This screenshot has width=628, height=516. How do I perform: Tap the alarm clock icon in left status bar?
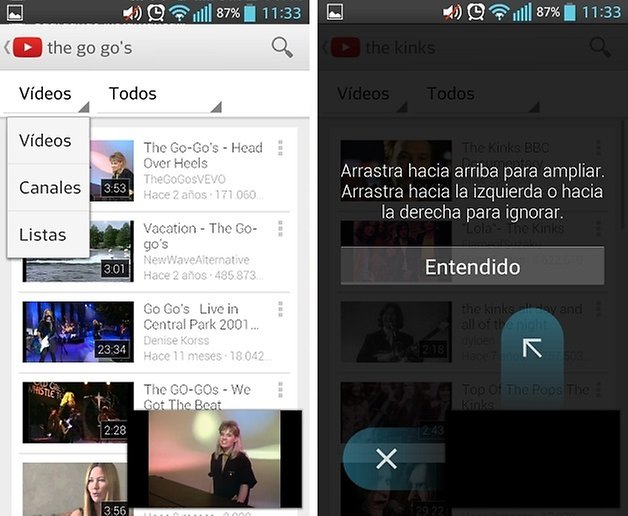156,13
